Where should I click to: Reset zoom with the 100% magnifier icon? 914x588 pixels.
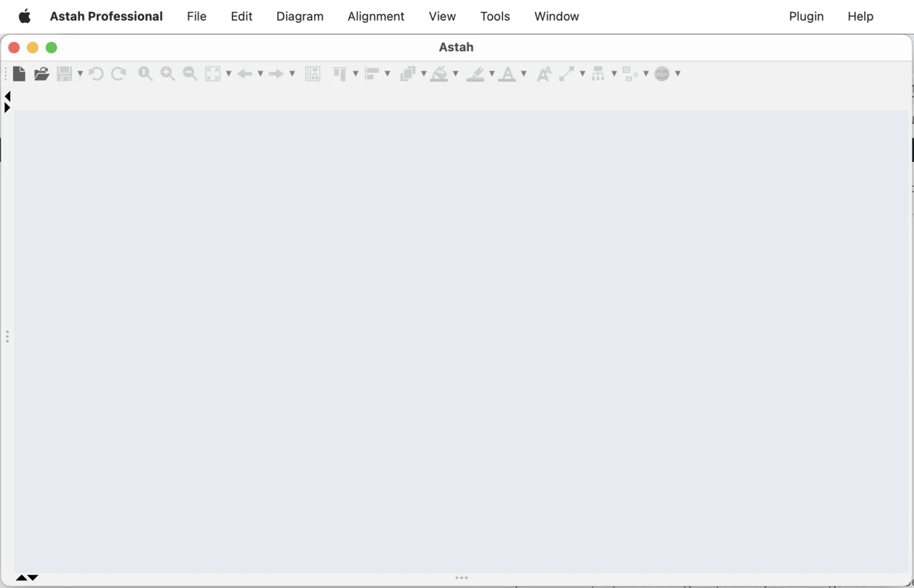[146, 73]
